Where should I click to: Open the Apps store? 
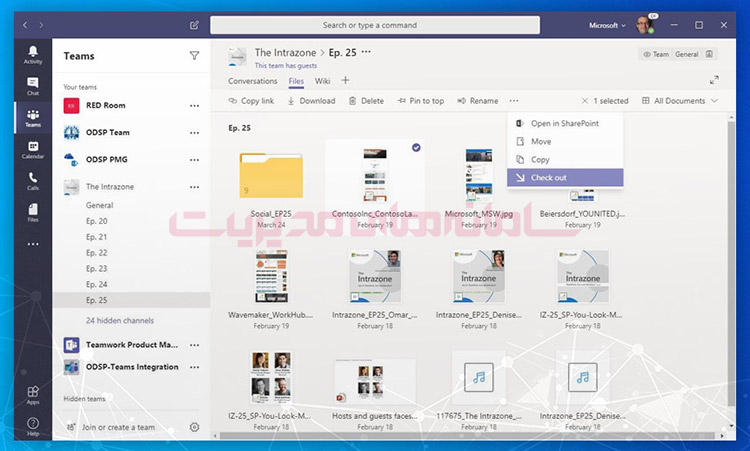tap(33, 395)
